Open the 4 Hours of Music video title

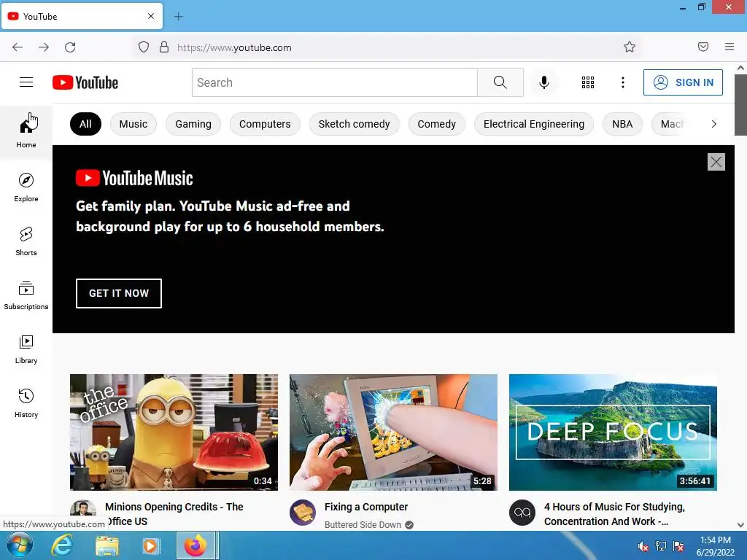pyautogui.click(x=614, y=514)
